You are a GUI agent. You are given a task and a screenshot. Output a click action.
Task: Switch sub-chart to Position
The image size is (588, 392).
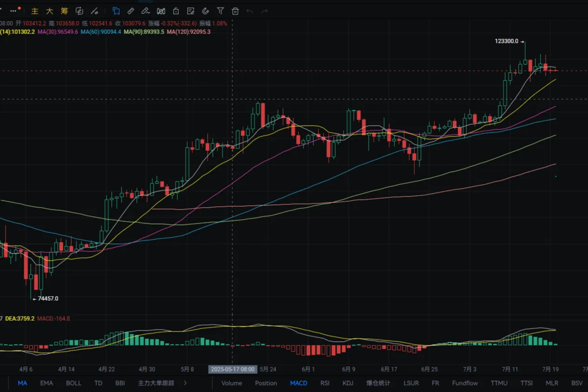pos(266,383)
